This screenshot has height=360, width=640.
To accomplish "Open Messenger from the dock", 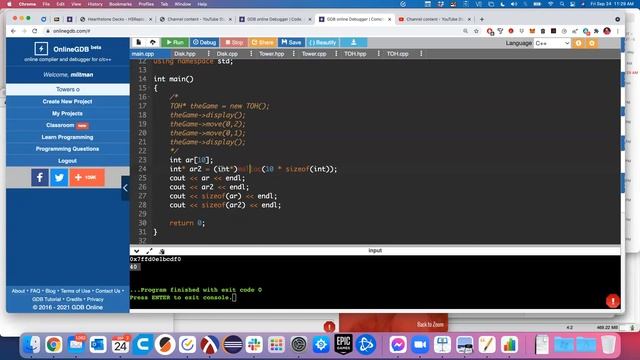I will coord(398,345).
